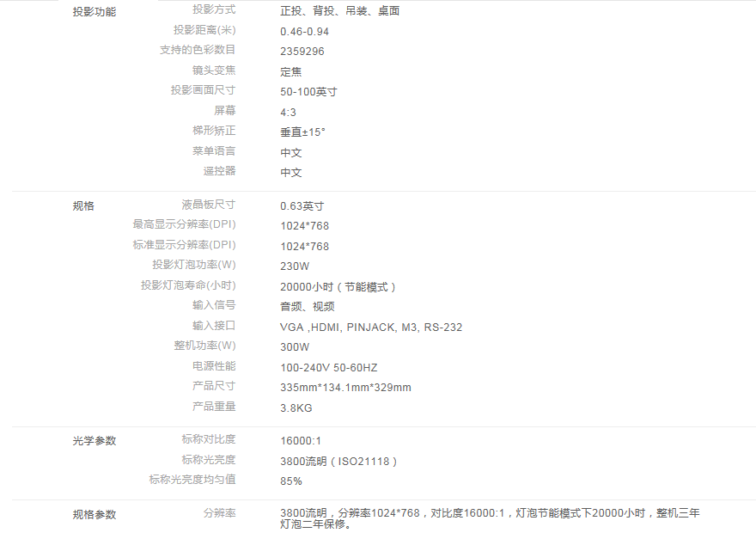Viewport: 756px width, 539px height.
Task: Click the 镜头变焦 label
Action: (x=214, y=70)
